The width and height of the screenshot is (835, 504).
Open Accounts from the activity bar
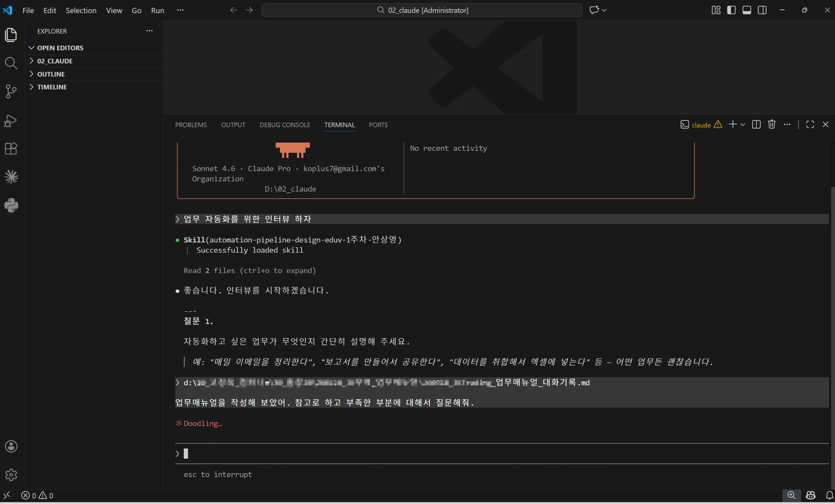(11, 447)
